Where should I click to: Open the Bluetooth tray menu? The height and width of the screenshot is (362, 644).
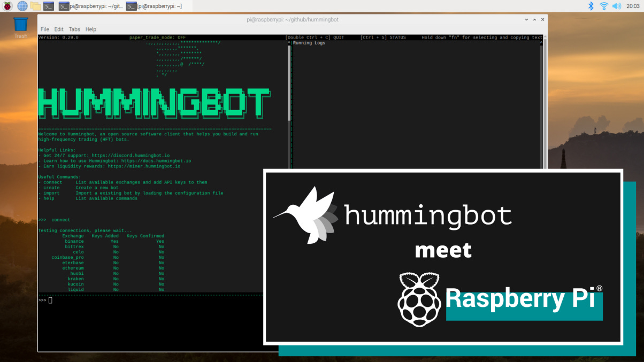click(x=591, y=6)
